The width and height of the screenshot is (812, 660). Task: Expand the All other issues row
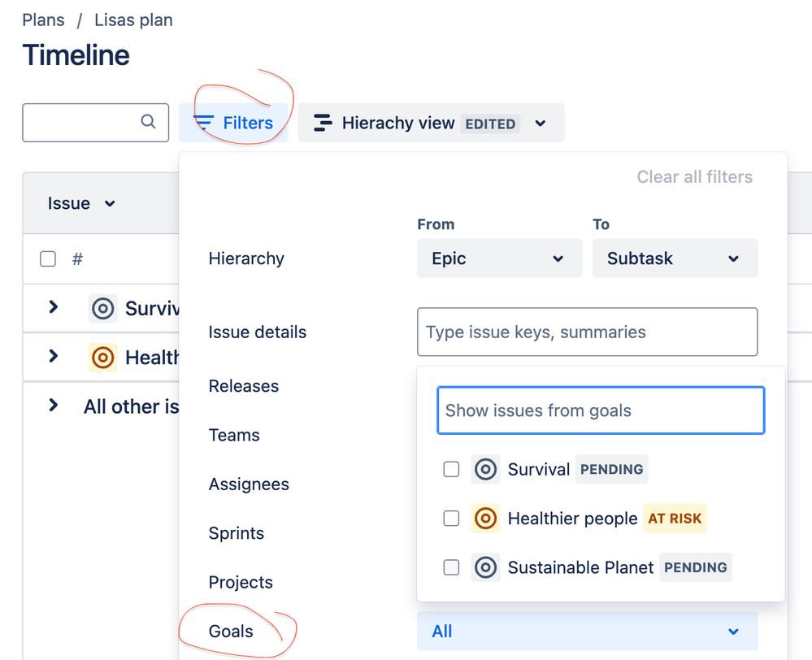coord(53,405)
